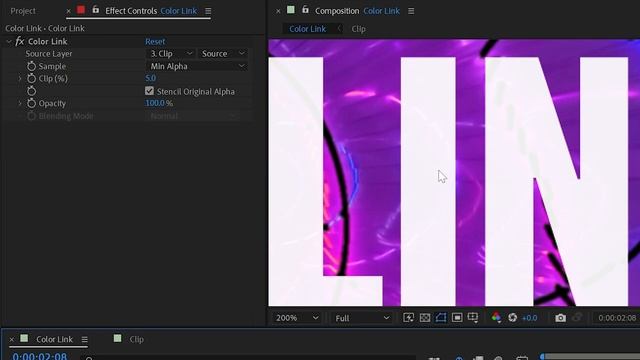Open grid and guide options button
The image size is (640, 360).
click(473, 318)
